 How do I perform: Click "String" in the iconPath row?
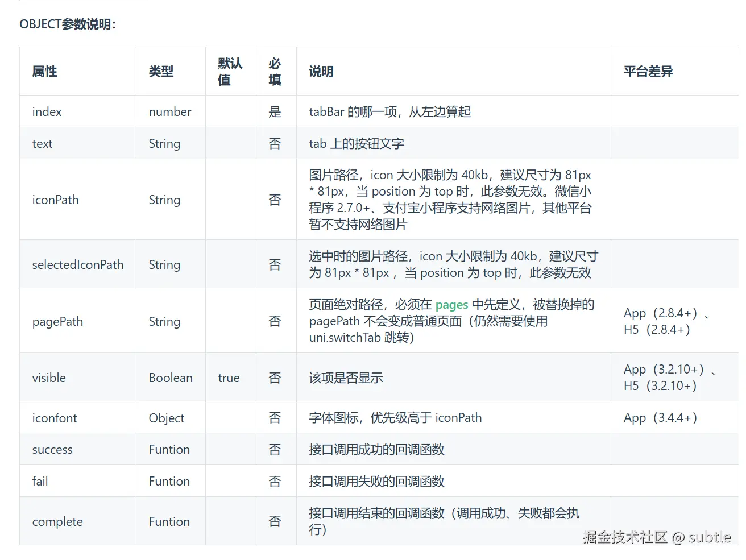(164, 200)
